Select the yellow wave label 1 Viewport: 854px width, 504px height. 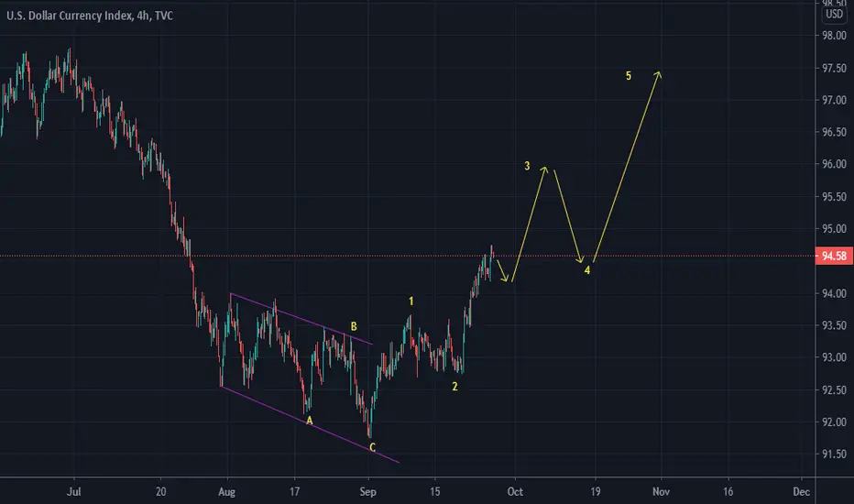click(x=411, y=301)
